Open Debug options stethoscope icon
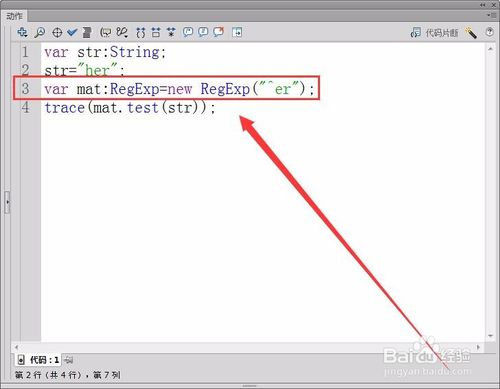This screenshot has height=389, width=500. pyautogui.click(x=122, y=32)
